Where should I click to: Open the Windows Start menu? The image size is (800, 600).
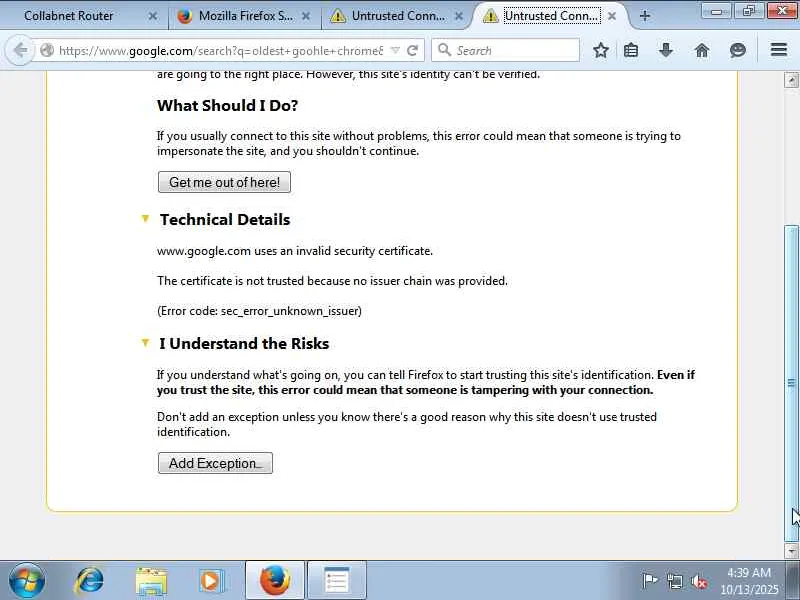pos(27,580)
